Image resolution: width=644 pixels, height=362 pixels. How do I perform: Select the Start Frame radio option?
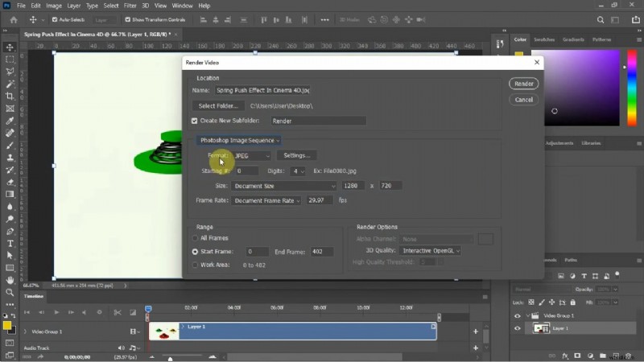click(x=195, y=252)
